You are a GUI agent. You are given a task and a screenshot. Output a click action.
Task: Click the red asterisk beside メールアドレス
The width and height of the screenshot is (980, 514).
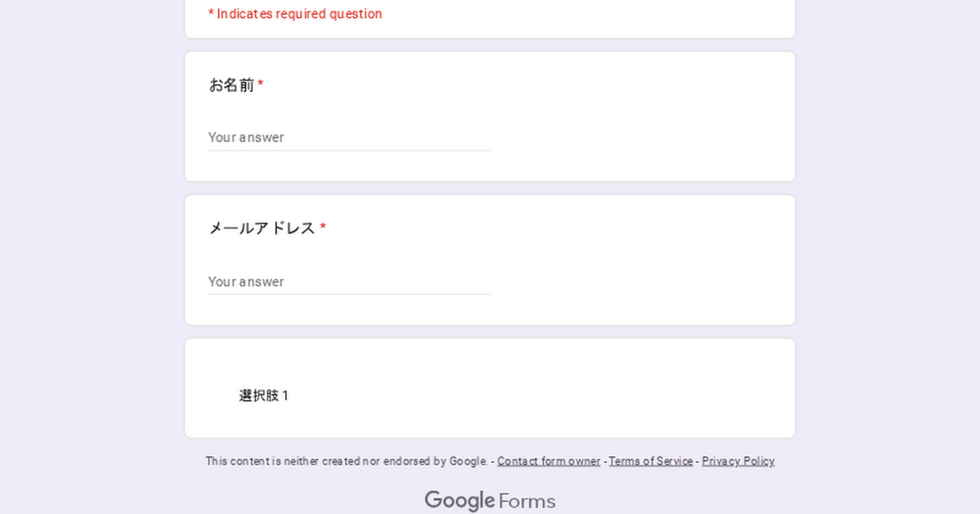coord(323,228)
